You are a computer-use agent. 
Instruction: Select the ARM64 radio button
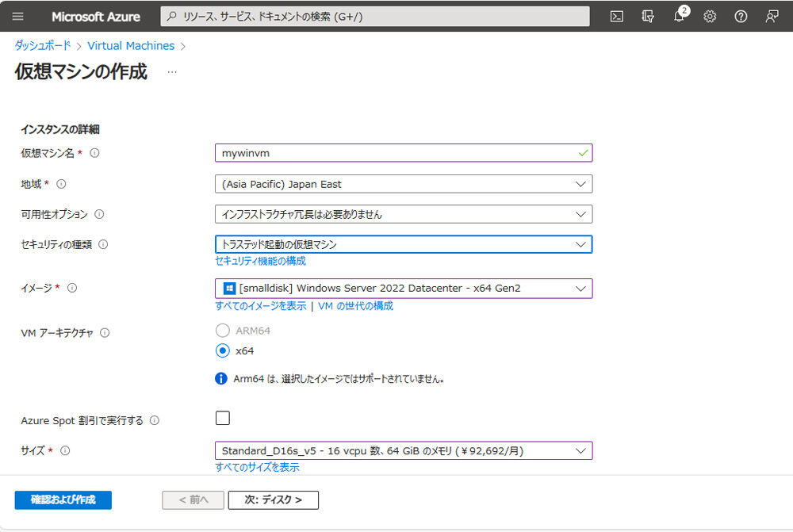click(223, 331)
